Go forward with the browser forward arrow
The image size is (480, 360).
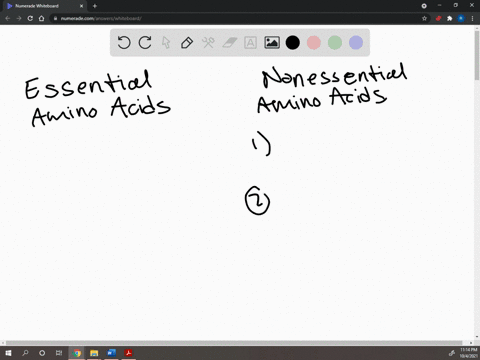(19, 18)
